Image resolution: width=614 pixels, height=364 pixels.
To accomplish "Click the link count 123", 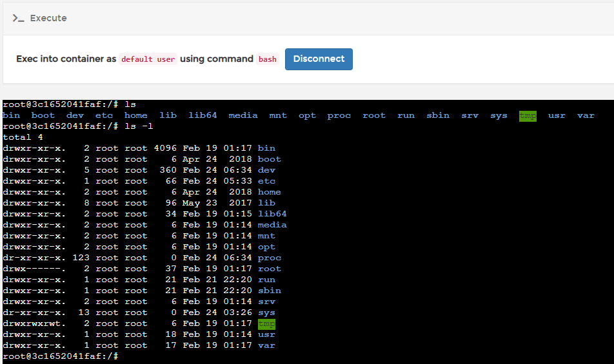I will (x=81, y=258).
